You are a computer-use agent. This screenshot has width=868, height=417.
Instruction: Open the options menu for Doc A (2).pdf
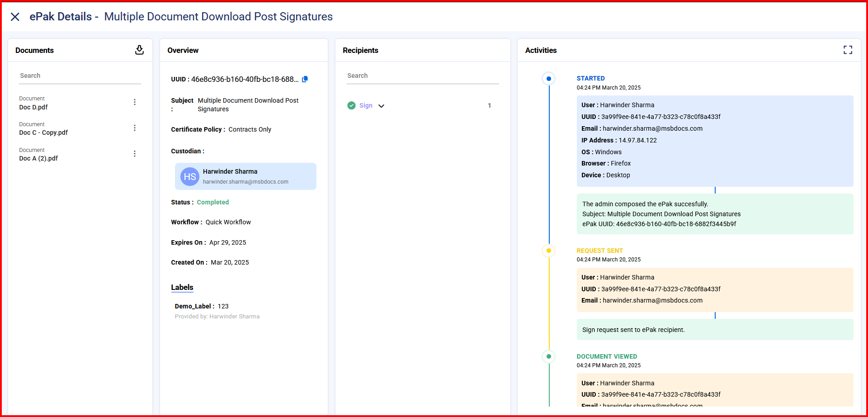tap(135, 154)
